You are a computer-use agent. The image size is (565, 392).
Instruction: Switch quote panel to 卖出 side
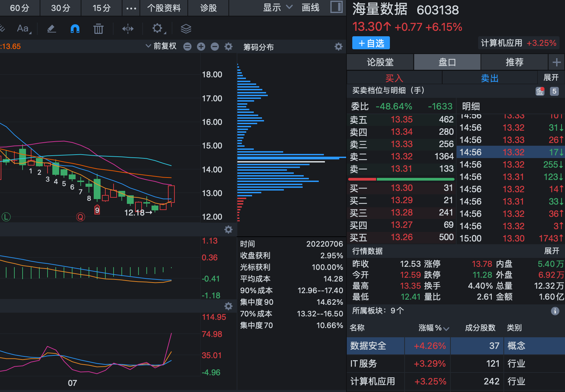(x=489, y=78)
